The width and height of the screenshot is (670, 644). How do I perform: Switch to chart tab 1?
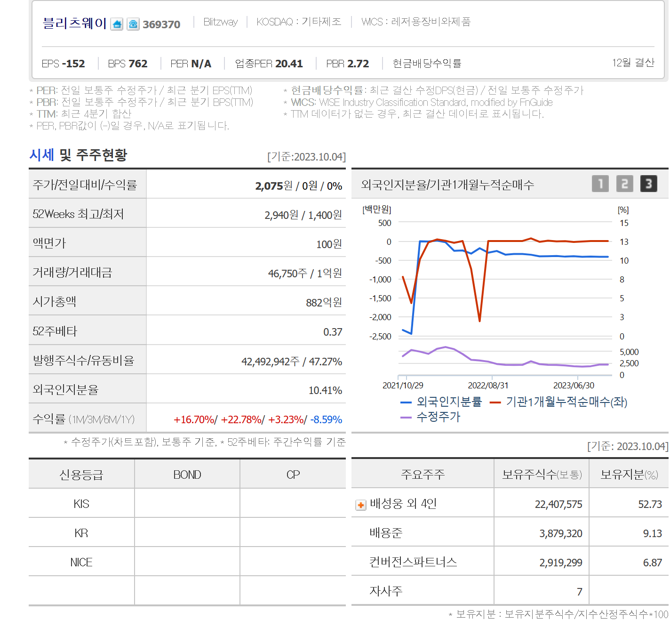point(600,184)
